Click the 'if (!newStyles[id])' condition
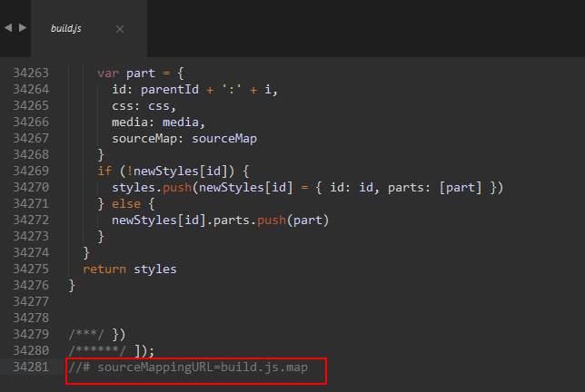Viewport: 585px width, 392px height. pyautogui.click(x=166, y=171)
